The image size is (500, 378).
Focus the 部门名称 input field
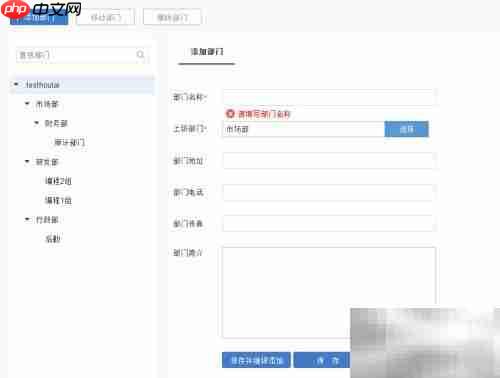(x=329, y=97)
